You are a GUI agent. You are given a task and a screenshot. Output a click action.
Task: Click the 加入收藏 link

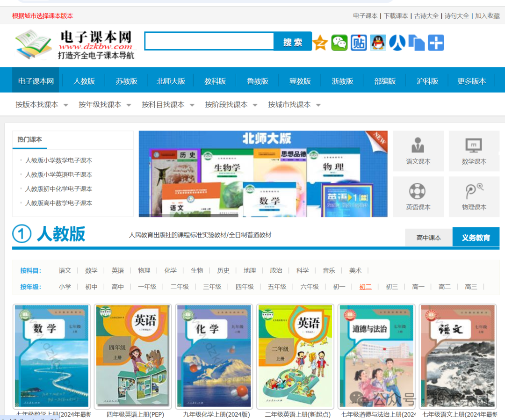click(487, 16)
